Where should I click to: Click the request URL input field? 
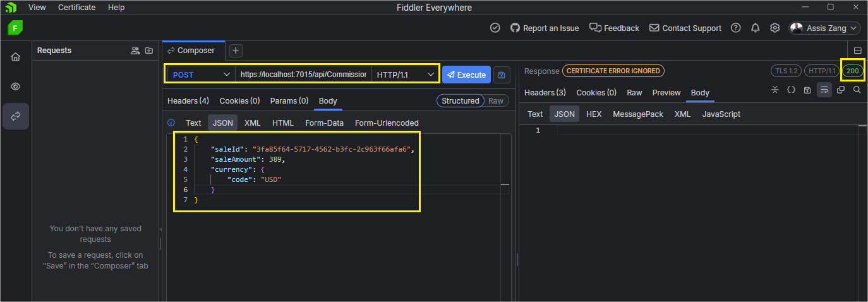(x=304, y=75)
